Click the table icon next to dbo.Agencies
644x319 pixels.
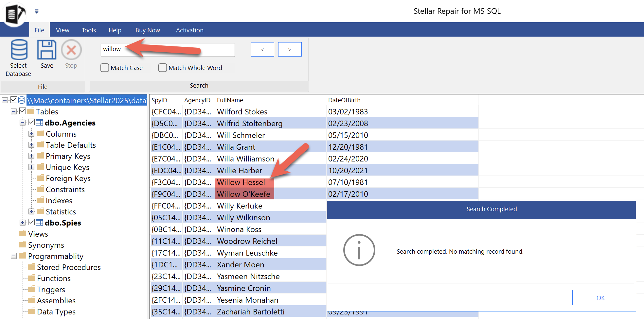pos(39,123)
